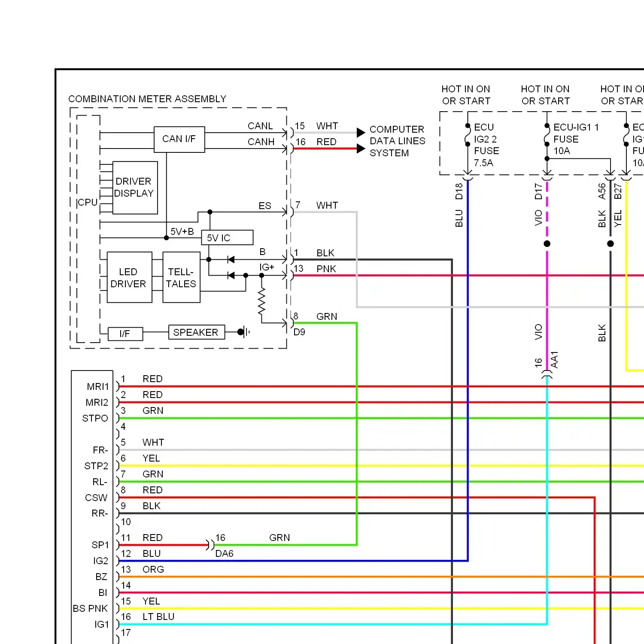Image resolution: width=644 pixels, height=644 pixels.
Task: Click the "BI" terminal label
Action: pyautogui.click(x=103, y=592)
